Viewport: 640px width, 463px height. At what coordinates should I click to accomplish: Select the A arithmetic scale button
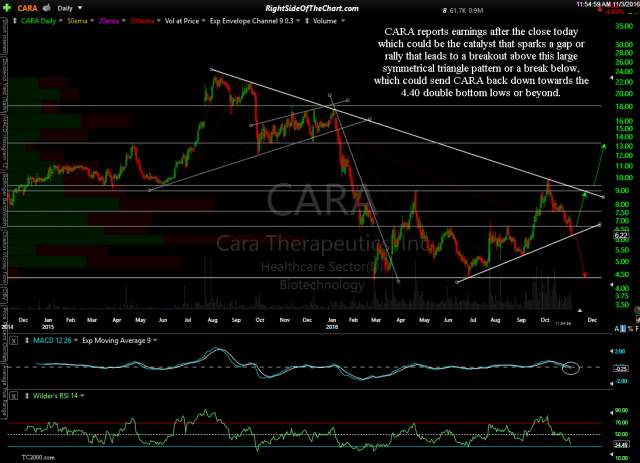[617, 329]
